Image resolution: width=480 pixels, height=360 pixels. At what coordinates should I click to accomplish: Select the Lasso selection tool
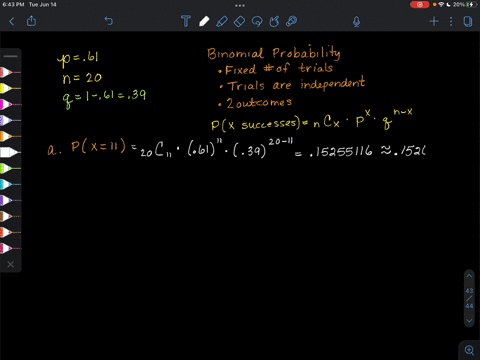point(257,21)
